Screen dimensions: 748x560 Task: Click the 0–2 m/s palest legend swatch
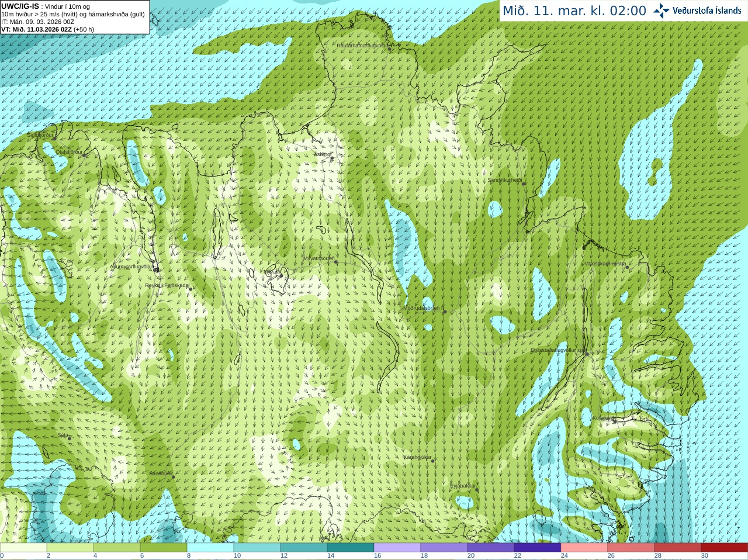[23, 548]
